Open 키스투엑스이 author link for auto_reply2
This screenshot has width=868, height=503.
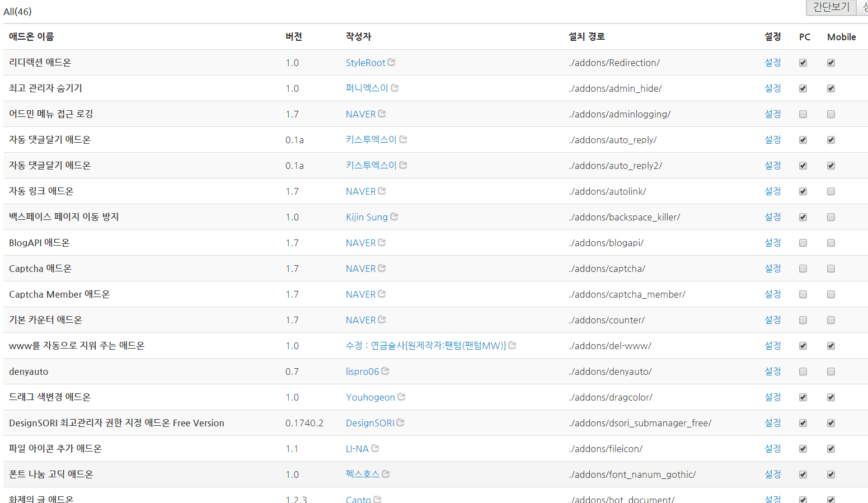point(370,165)
